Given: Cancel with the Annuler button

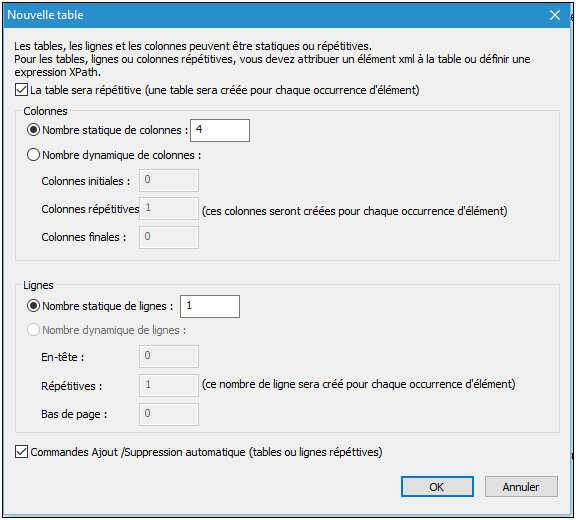Looking at the screenshot, I should coord(521,487).
